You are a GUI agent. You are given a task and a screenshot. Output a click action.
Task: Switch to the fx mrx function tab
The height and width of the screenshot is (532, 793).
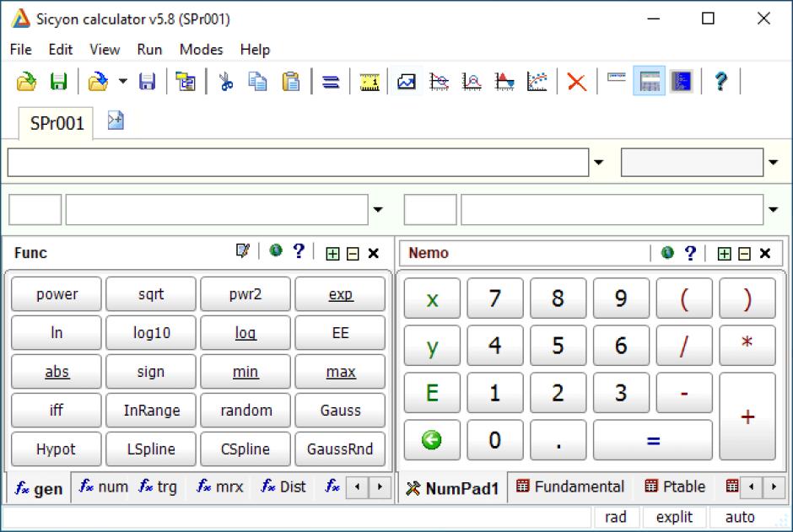click(220, 486)
